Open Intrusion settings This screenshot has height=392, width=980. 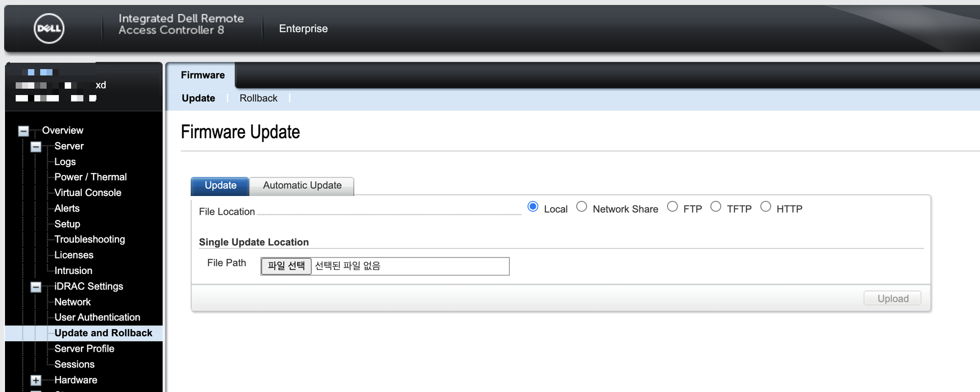pyautogui.click(x=74, y=270)
